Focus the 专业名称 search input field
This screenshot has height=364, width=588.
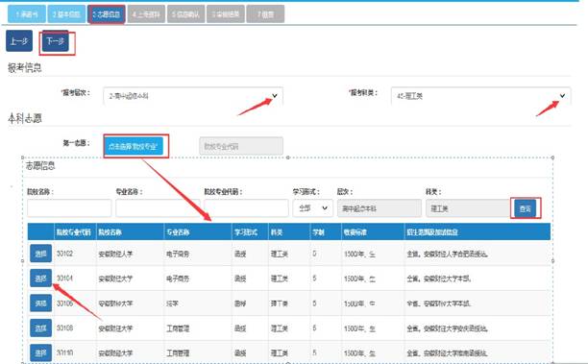point(158,208)
